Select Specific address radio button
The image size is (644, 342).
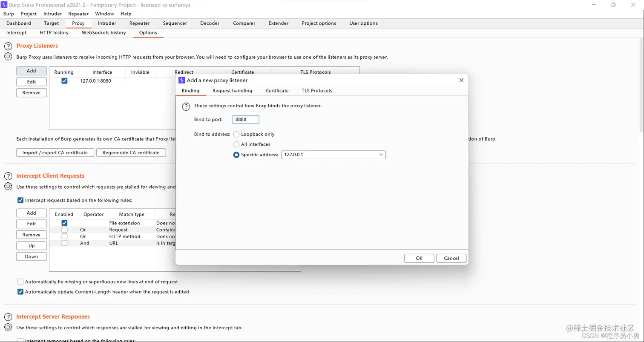point(236,155)
